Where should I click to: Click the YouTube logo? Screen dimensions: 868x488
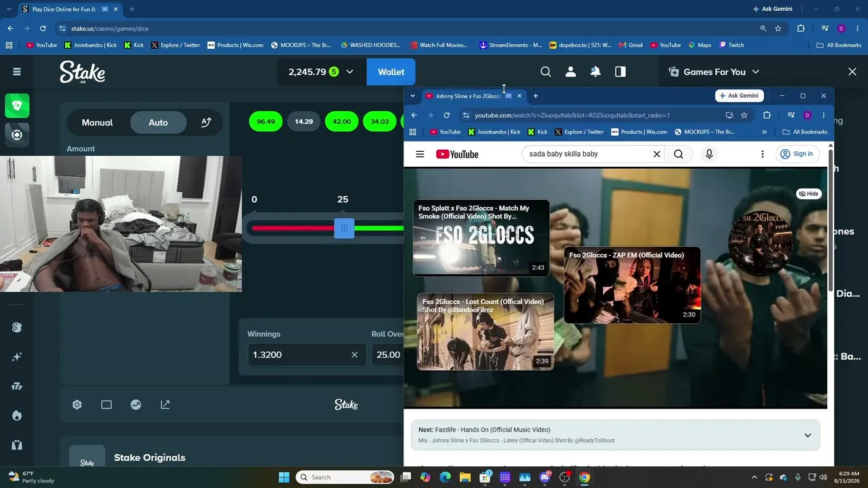[457, 155]
